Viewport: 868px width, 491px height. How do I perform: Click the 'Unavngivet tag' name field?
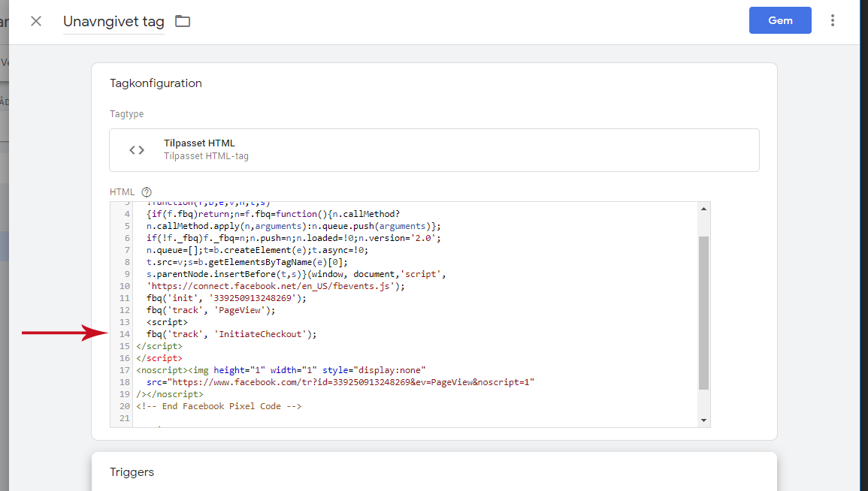tap(113, 22)
